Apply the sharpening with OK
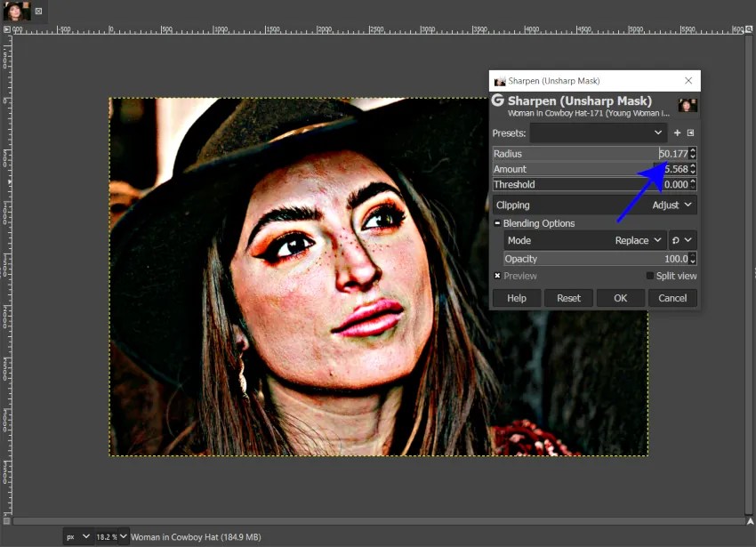 click(621, 298)
